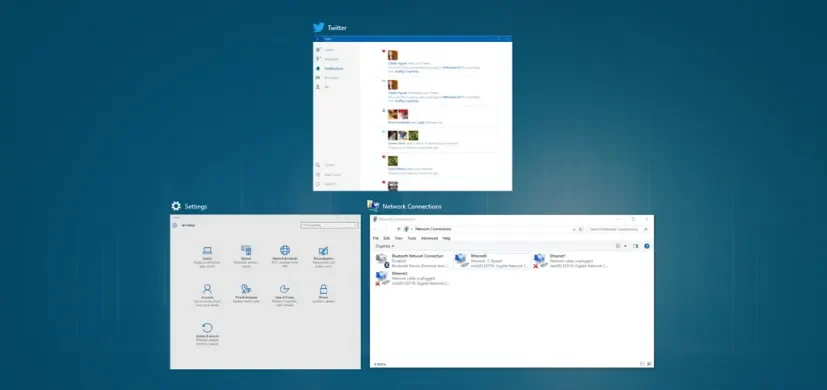
Task: Click the lone green avatar in Twitter
Action: (x=393, y=160)
